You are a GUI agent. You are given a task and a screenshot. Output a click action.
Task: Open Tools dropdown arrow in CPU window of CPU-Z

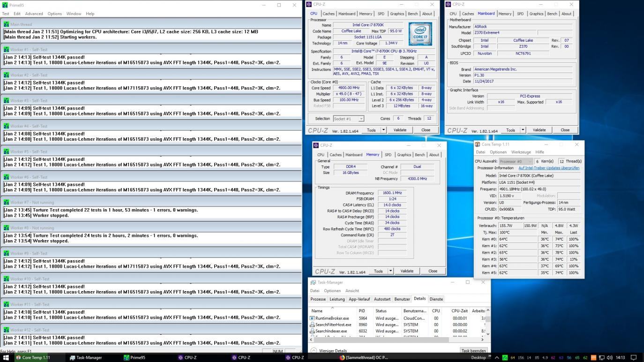point(383,130)
